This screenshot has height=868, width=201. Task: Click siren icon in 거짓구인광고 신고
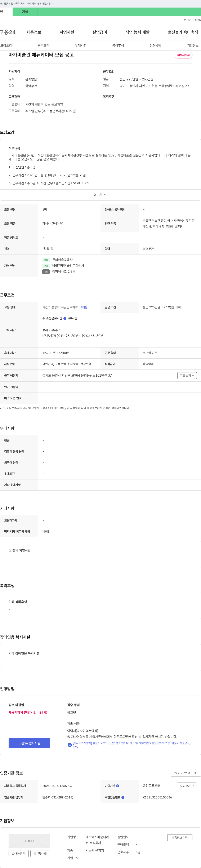point(175,773)
